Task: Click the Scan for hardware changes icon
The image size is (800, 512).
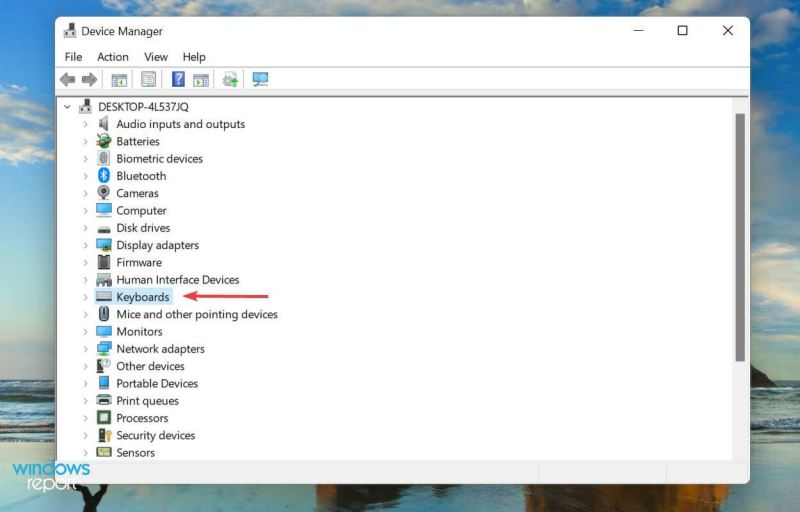Action: coord(261,80)
